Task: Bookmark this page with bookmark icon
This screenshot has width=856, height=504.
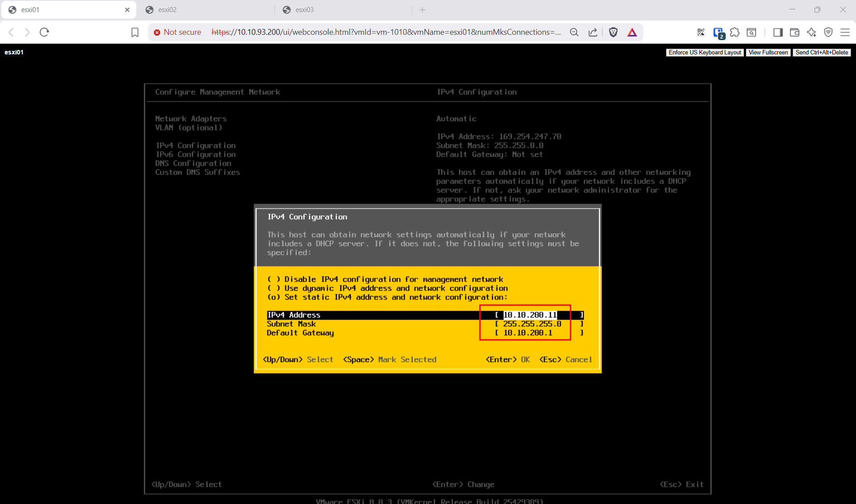Action: (135, 32)
